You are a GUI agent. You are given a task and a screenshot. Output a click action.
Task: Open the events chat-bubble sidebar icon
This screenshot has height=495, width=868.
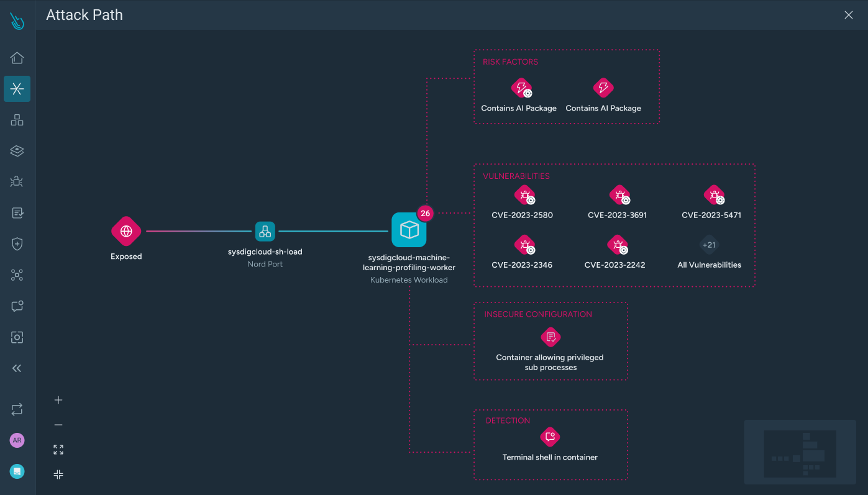17,306
